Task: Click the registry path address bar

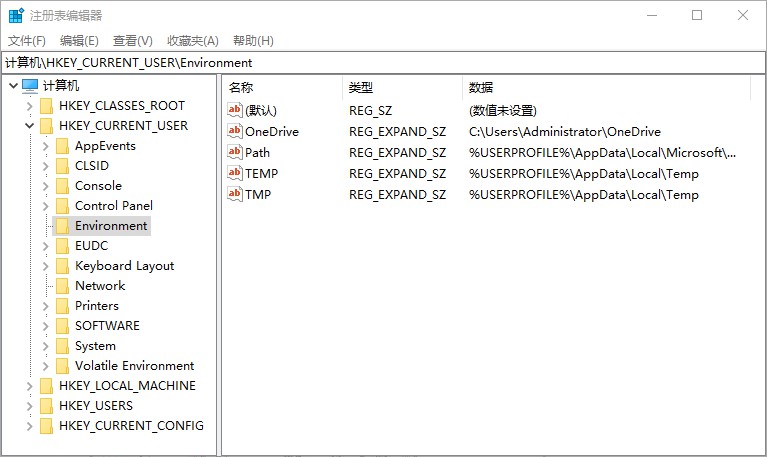Action: [384, 63]
